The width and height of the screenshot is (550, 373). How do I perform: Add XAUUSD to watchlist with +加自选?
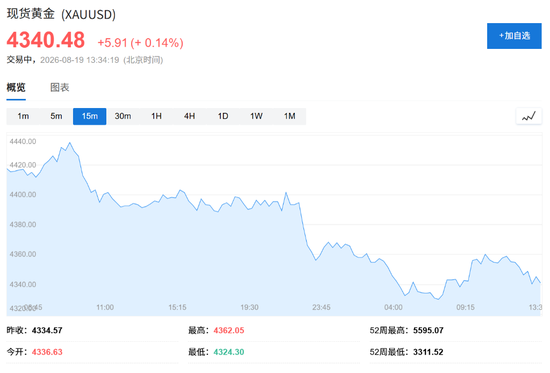tap(514, 36)
